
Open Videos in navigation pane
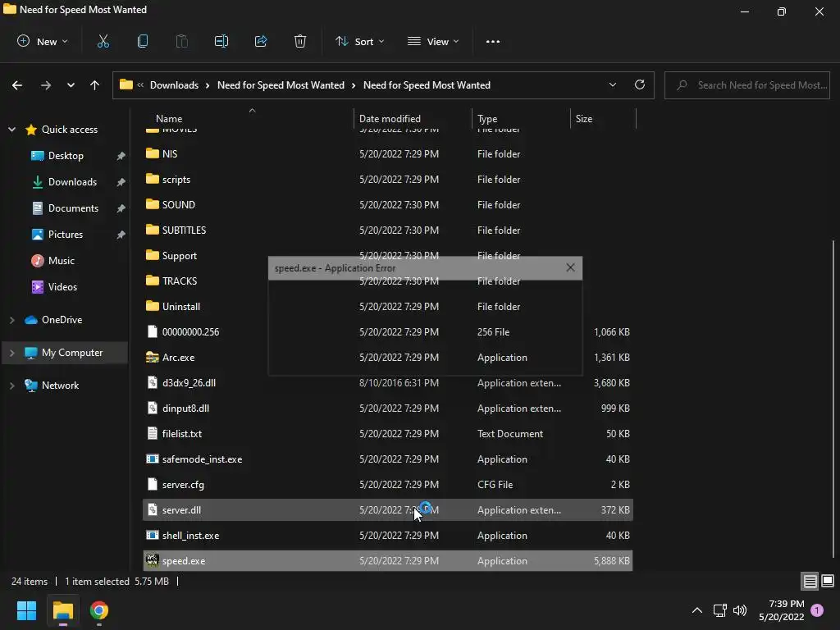pos(62,287)
